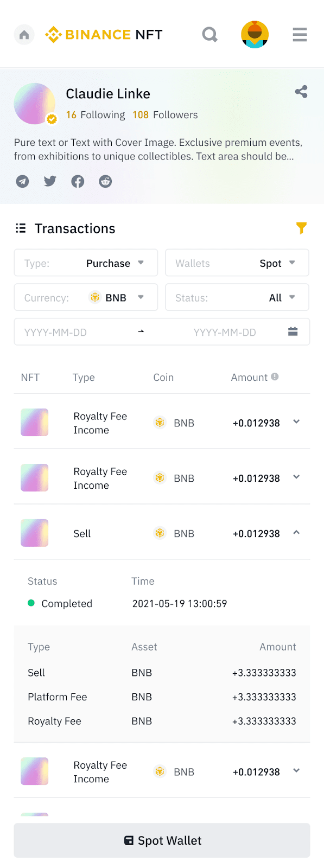Select the Binance NFT logo
This screenshot has width=324, height=868.
[x=104, y=34]
